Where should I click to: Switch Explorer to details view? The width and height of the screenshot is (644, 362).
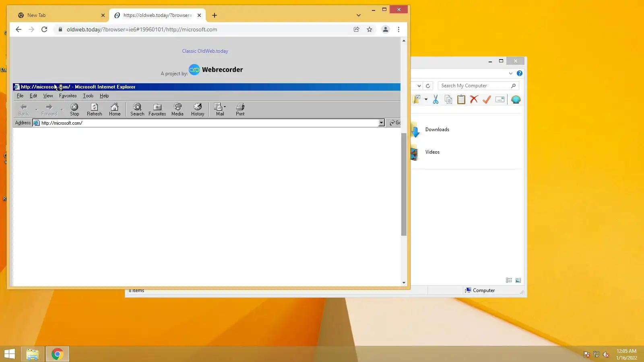click(509, 280)
